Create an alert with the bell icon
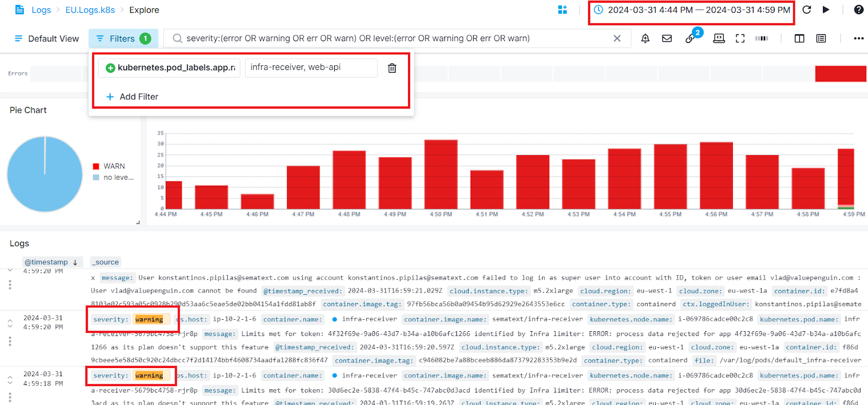This screenshot has height=405, width=868. (645, 39)
